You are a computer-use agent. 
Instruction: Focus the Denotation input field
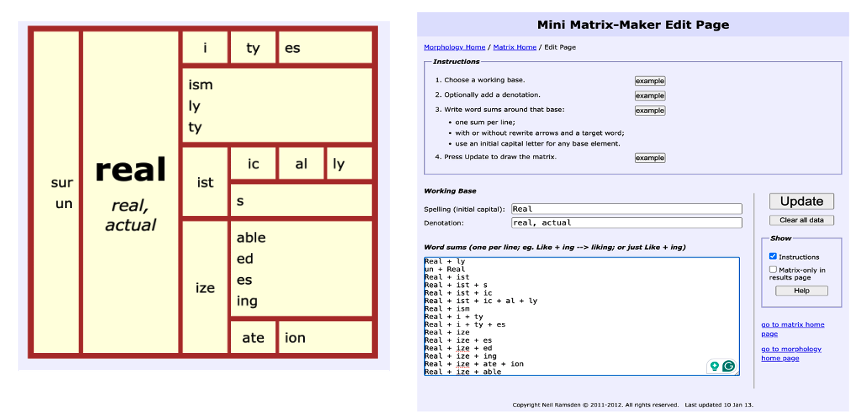coord(626,223)
